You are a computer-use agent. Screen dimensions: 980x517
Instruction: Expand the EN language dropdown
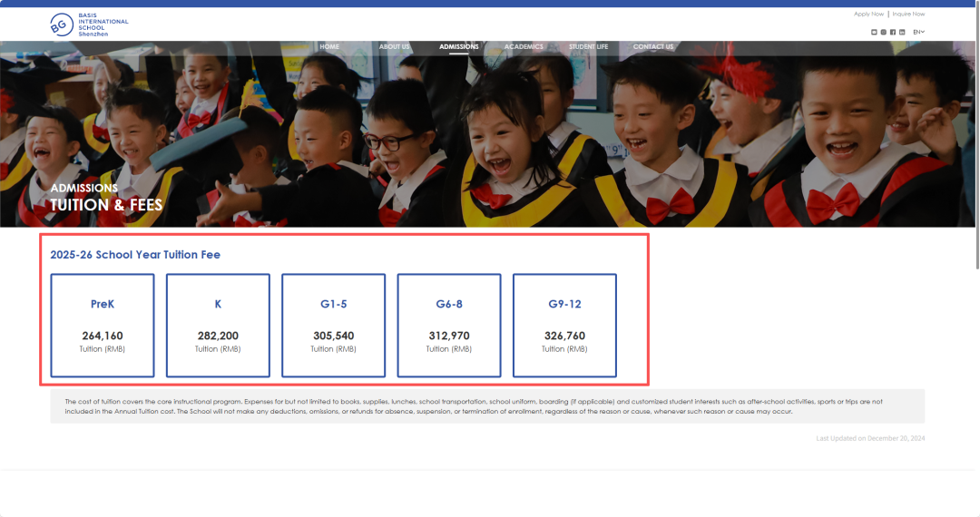click(x=918, y=32)
